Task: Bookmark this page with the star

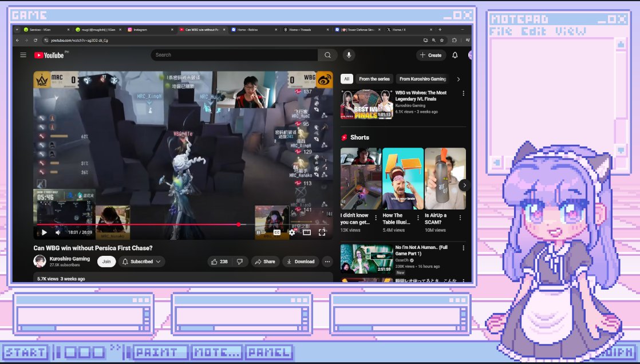Action: click(441, 41)
